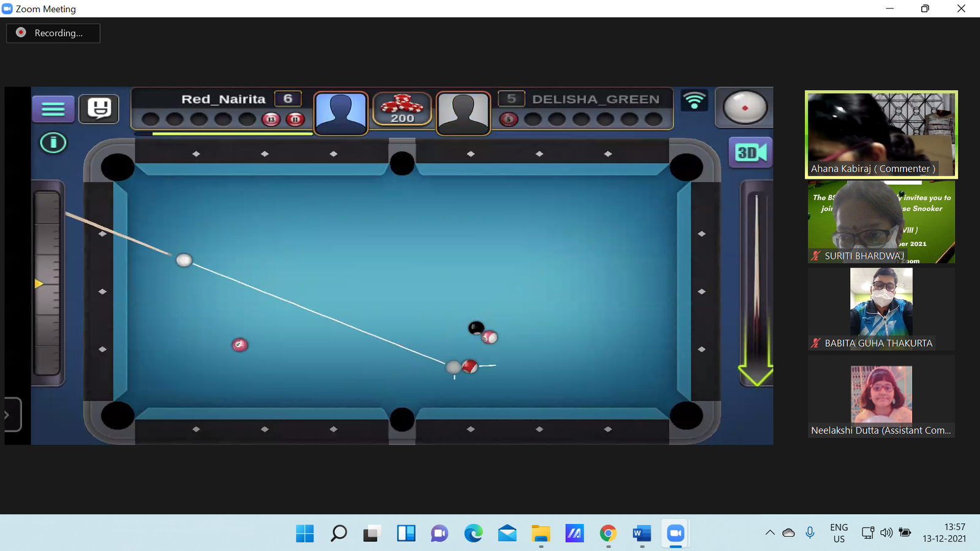Click the striped ball beside the 8 ball

489,337
